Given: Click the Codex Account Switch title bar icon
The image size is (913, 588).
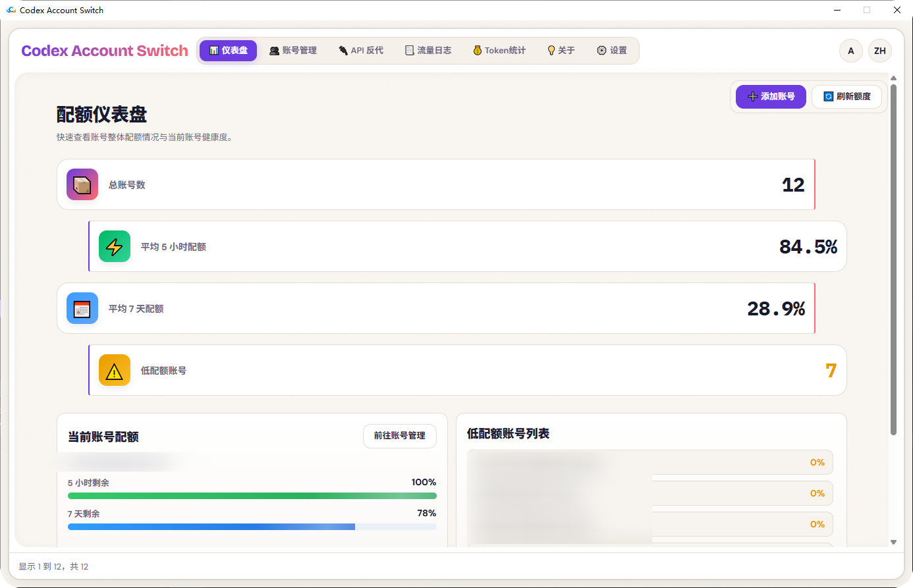Looking at the screenshot, I should (x=11, y=10).
